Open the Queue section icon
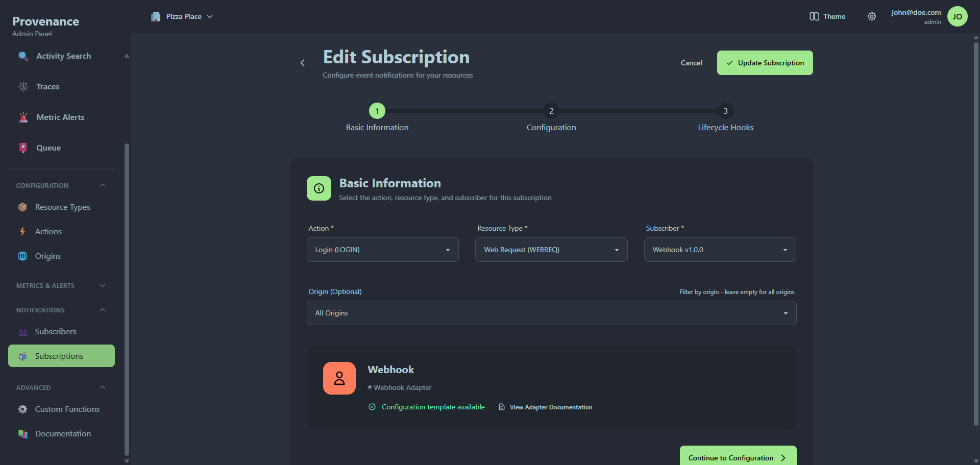 tap(22, 148)
